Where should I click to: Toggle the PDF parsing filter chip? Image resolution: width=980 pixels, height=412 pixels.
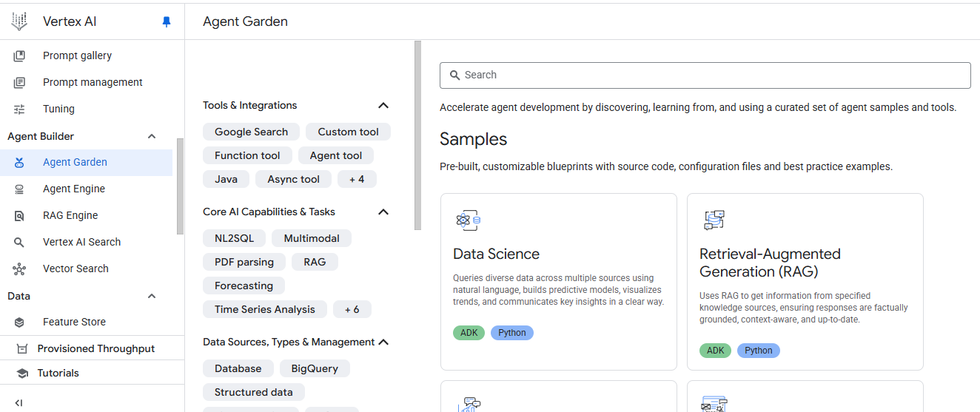[x=244, y=262]
